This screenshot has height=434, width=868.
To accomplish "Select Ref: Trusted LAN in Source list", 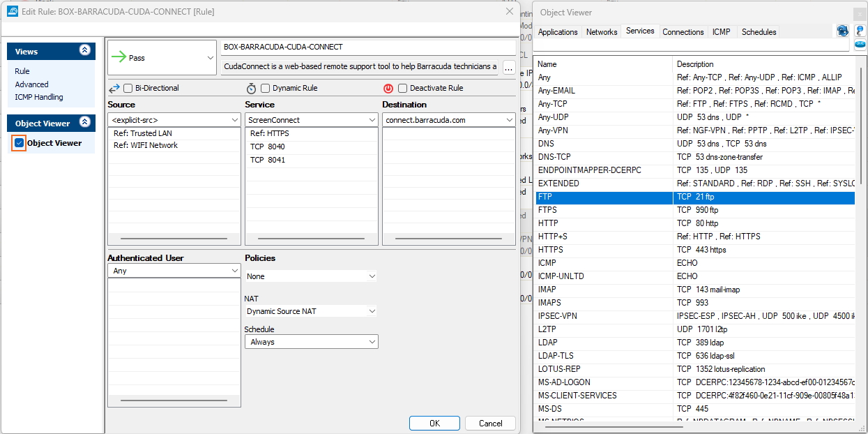I will (x=174, y=133).
